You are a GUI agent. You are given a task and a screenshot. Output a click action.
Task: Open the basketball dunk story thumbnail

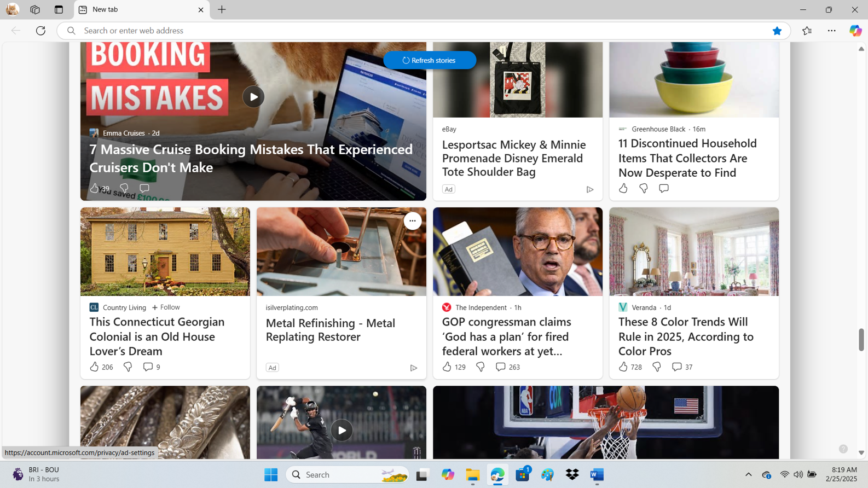click(x=606, y=422)
